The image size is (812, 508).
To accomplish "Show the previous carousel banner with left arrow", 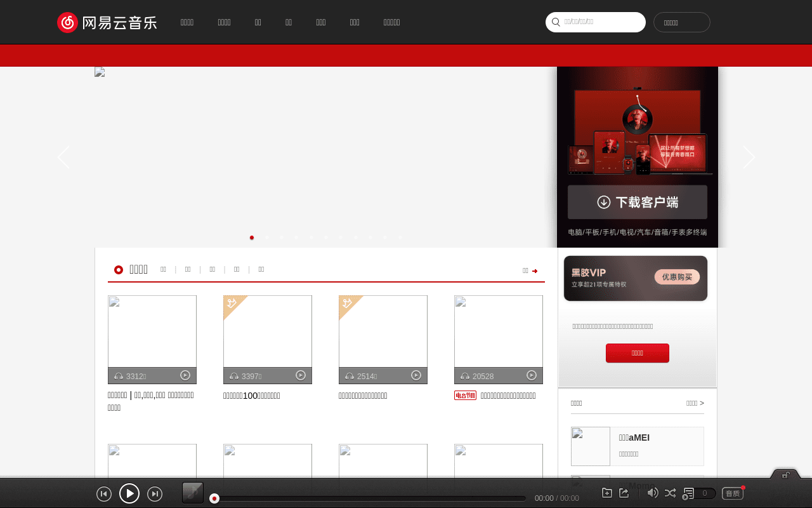I will tap(63, 157).
